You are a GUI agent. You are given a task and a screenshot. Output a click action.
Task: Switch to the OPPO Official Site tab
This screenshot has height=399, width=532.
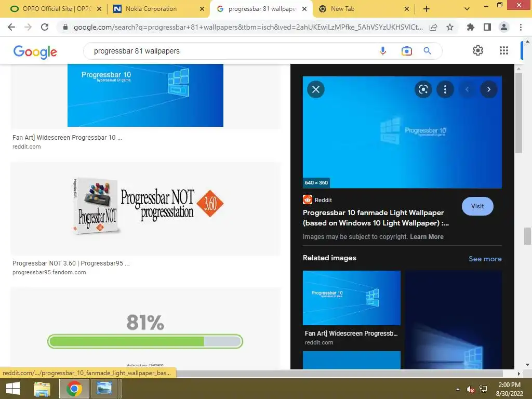point(51,9)
